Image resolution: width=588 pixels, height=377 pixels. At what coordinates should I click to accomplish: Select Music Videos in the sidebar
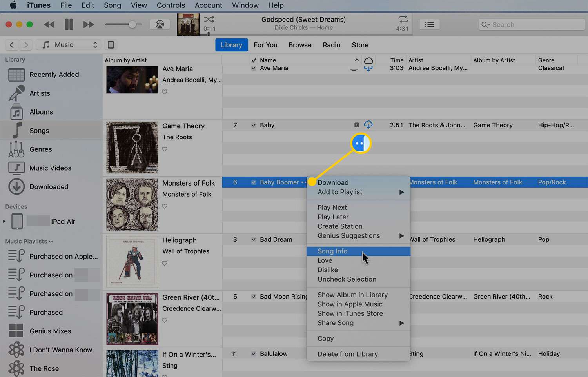[x=51, y=168]
